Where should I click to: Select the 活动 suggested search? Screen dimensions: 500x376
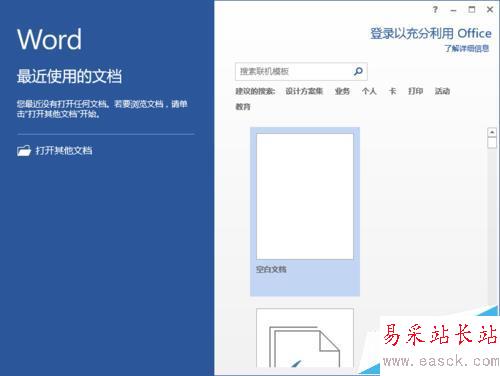point(442,91)
